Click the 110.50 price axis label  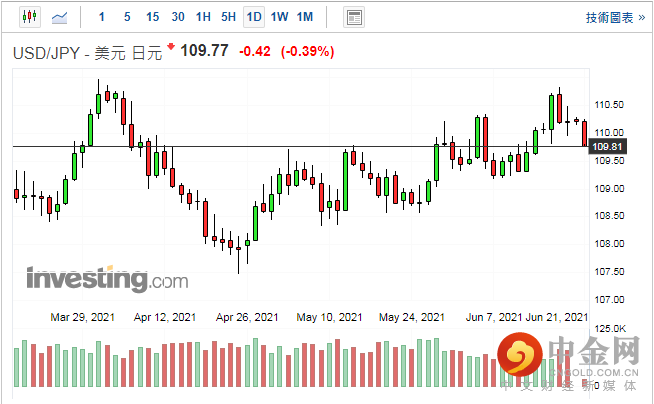point(609,105)
